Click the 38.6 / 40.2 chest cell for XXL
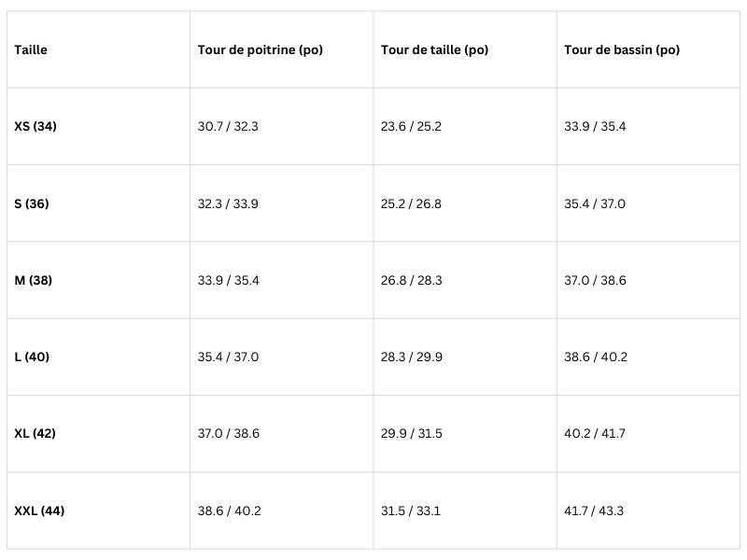747x560 pixels. click(229, 511)
